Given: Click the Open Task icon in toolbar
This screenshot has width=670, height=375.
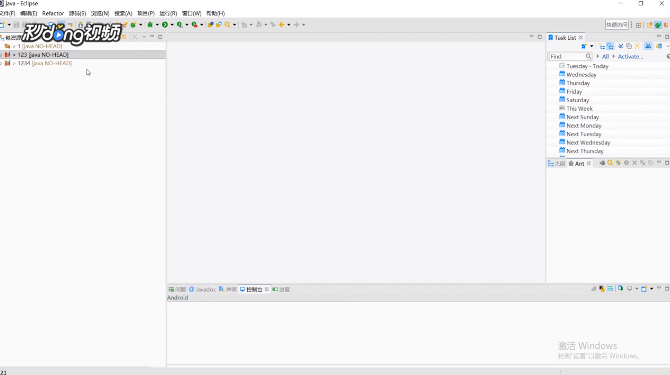Looking at the screenshot, I should click(219, 25).
